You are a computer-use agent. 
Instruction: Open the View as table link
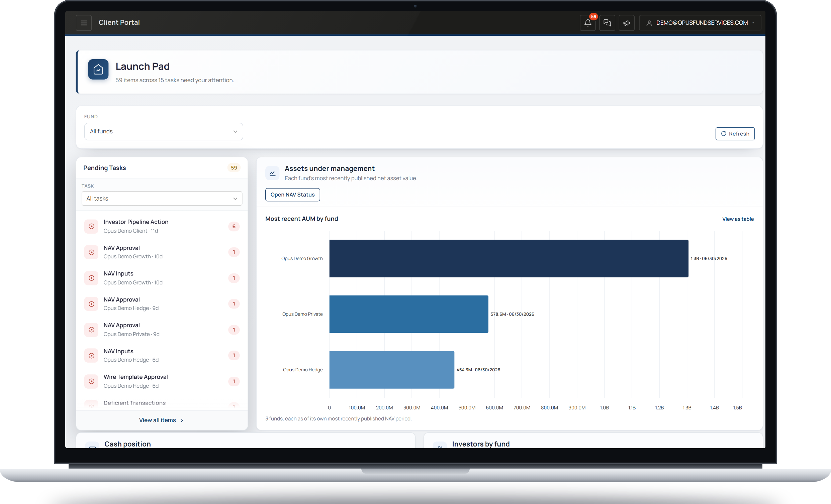pos(738,219)
